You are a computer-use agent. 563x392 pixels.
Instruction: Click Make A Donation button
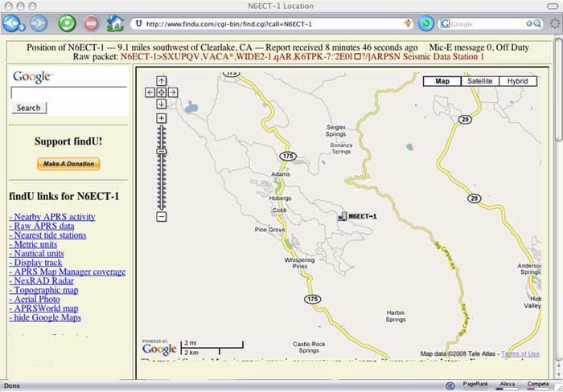pyautogui.click(x=68, y=164)
